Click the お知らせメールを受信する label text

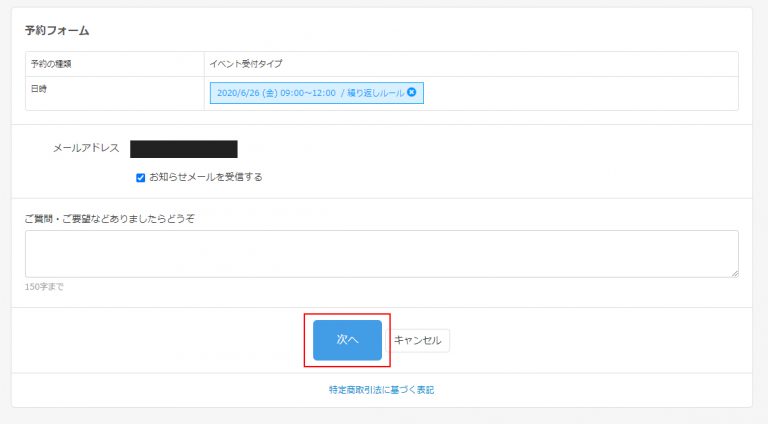click(x=205, y=178)
